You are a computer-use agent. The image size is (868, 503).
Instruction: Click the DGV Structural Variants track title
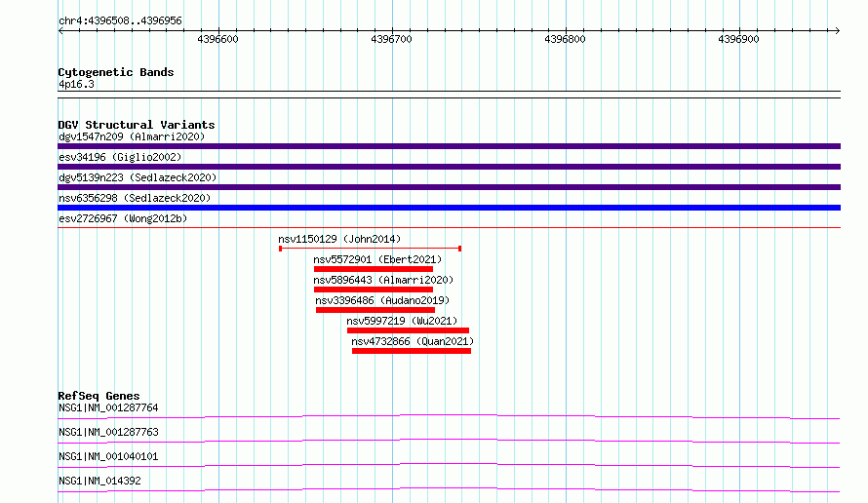click(137, 125)
